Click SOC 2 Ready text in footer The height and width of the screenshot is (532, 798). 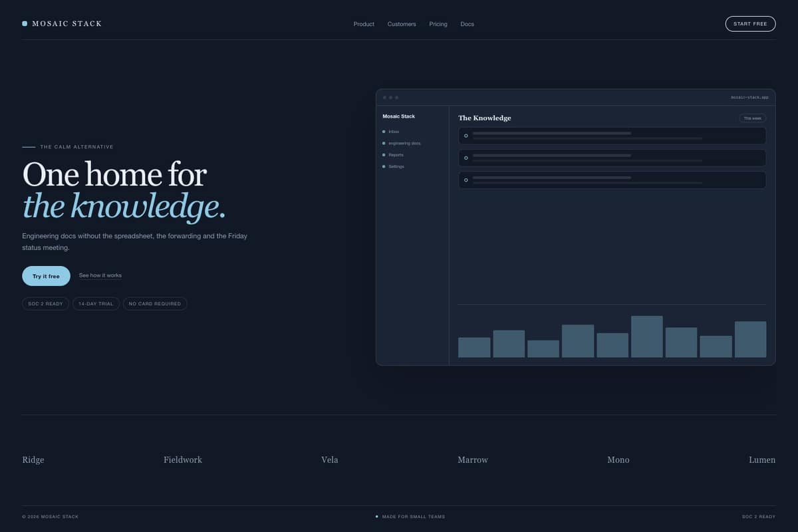759,517
